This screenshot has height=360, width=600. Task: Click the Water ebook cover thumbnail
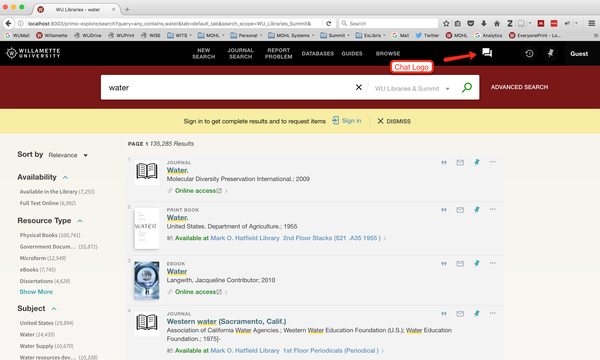tap(147, 280)
